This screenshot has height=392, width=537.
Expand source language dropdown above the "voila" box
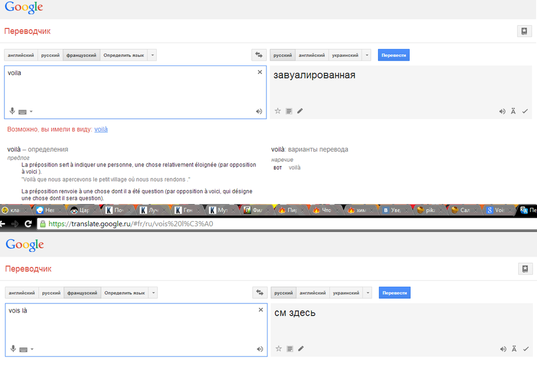[x=153, y=55]
